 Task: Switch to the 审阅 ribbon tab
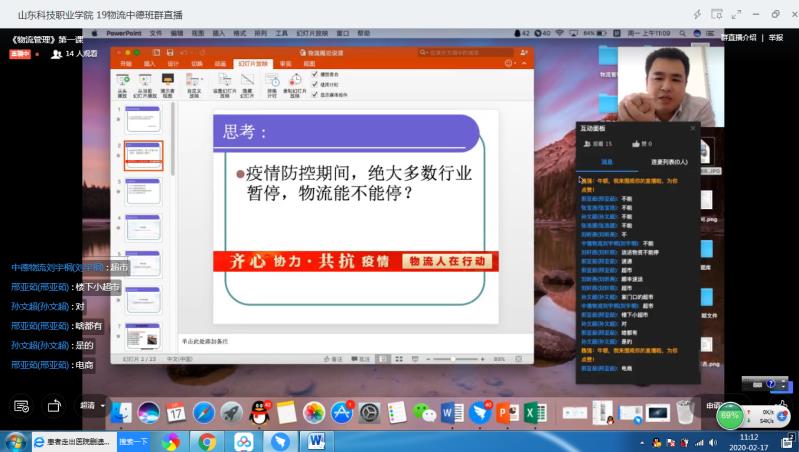click(x=285, y=63)
